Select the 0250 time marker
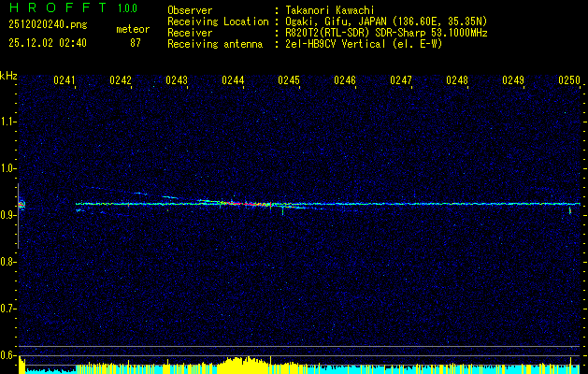The height and width of the screenshot is (374, 588). click(x=569, y=81)
